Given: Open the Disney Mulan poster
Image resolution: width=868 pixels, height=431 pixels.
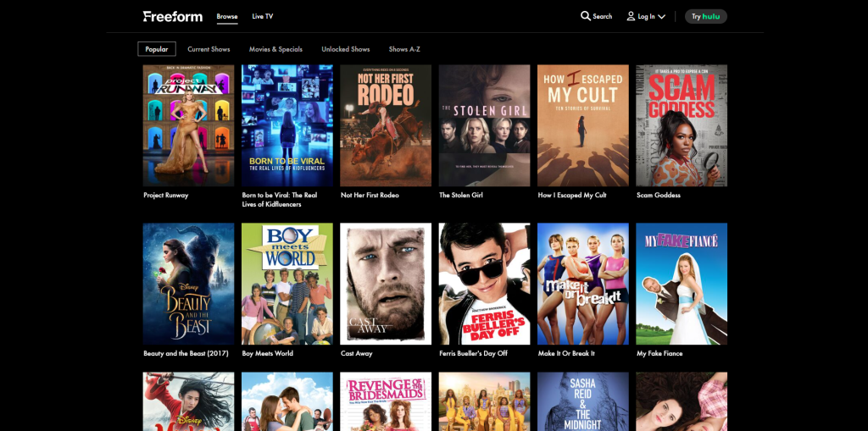Looking at the screenshot, I should [188, 401].
